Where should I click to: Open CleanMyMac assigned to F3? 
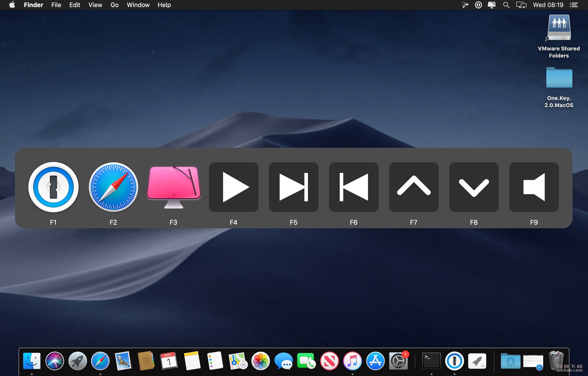tap(174, 187)
